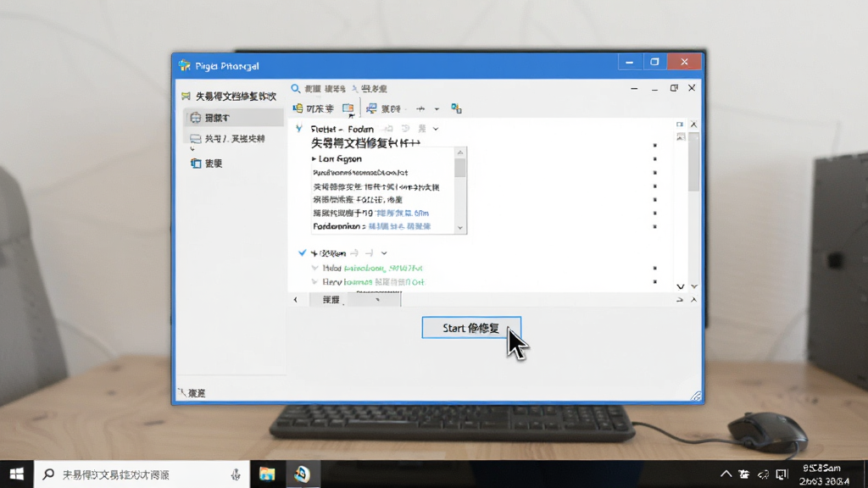Screen dimensions: 868x488
Task: Click the magnifier search icon above toolbar
Action: coord(296,88)
